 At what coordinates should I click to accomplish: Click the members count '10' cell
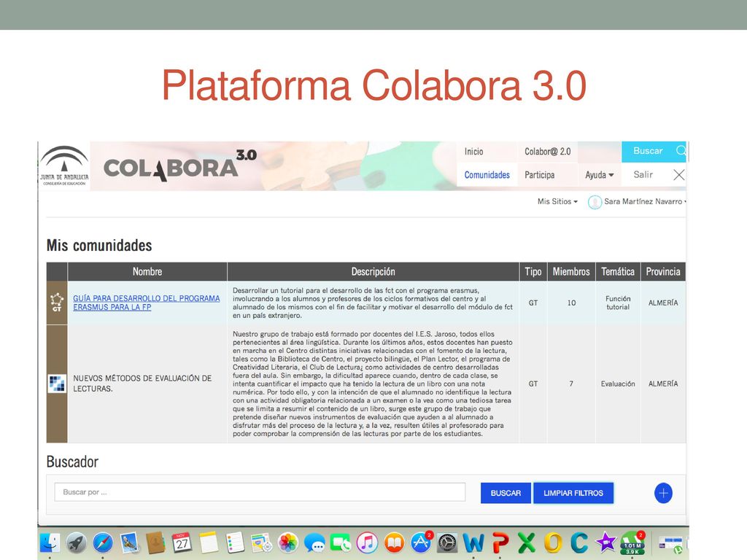click(x=571, y=303)
